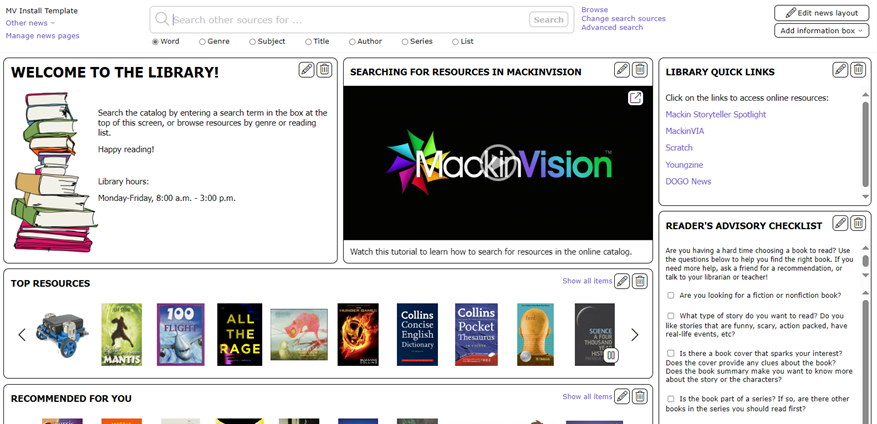Open the MackinVIA quick link
The height and width of the screenshot is (424, 877).
coord(685,131)
